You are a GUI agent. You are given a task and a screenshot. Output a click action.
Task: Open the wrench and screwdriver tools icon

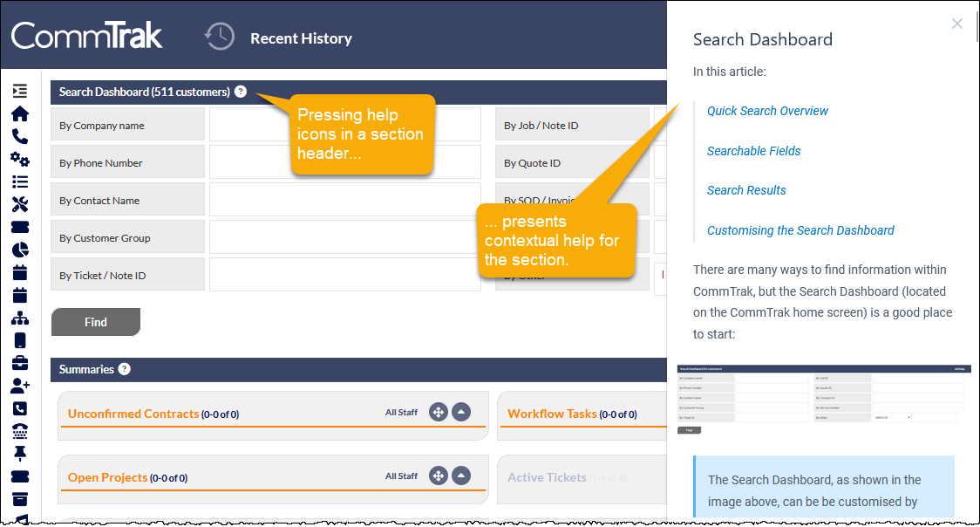tap(20, 204)
